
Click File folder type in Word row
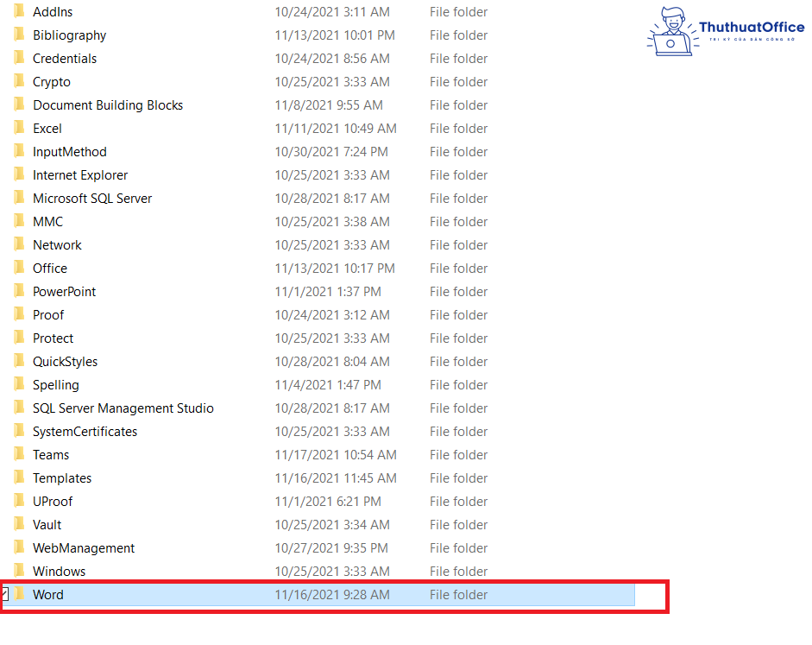[x=458, y=595]
